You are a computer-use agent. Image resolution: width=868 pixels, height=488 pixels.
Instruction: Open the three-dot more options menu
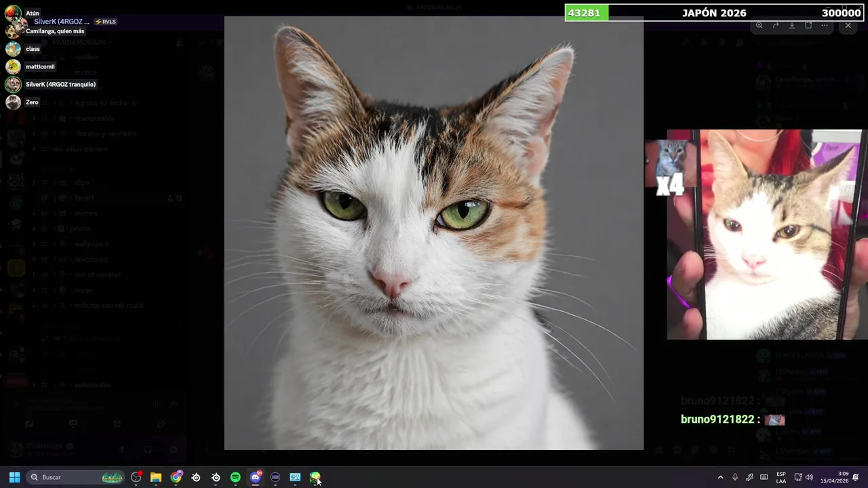(825, 25)
